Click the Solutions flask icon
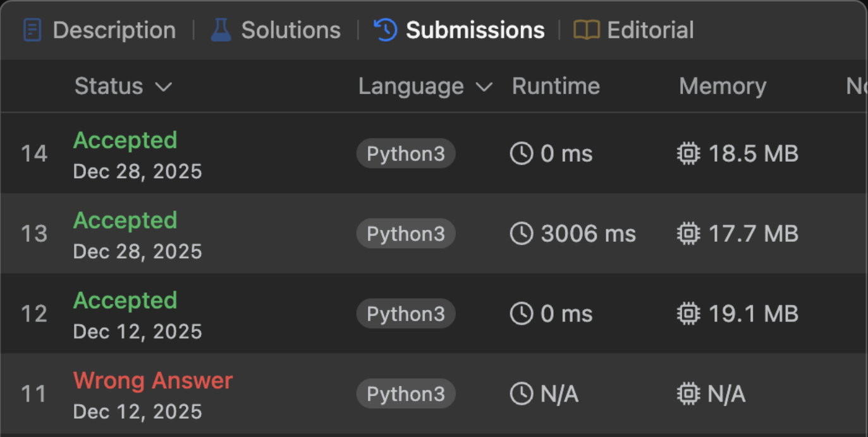 click(x=221, y=30)
